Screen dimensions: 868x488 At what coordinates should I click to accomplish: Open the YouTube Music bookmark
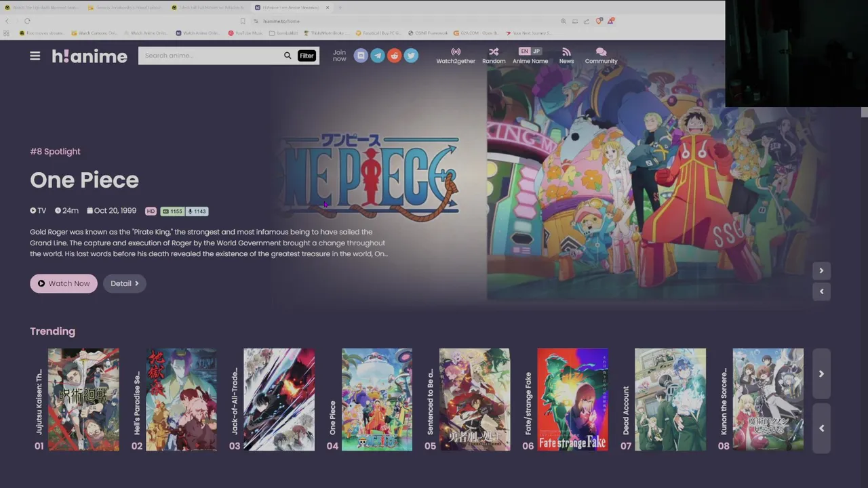[x=245, y=33]
